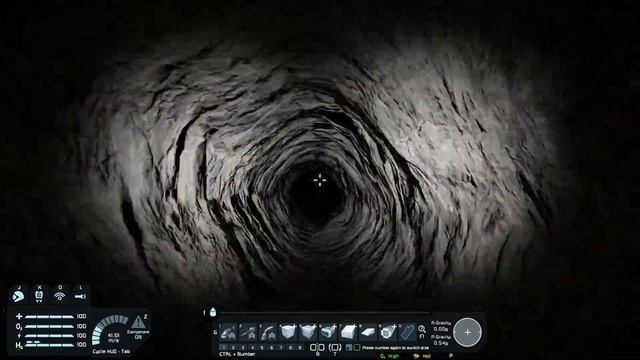
Task: Toggle the jetpack icon
Action: pyautogui.click(x=39, y=296)
